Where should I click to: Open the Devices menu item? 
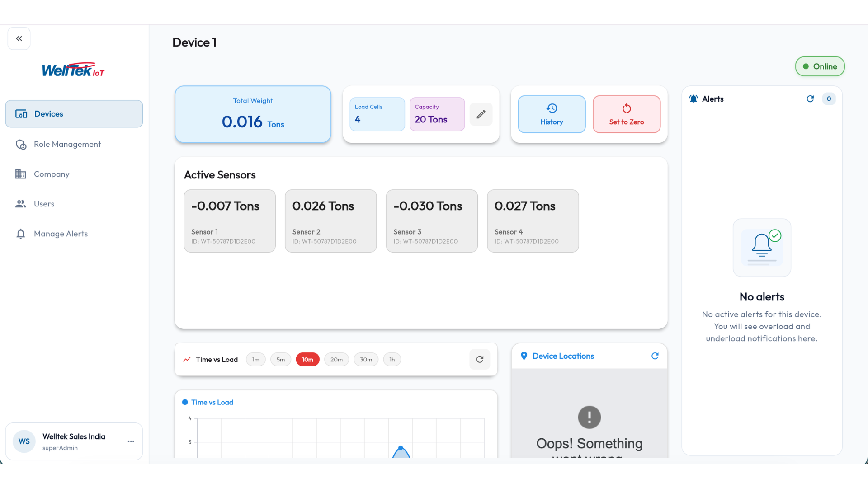pos(74,114)
